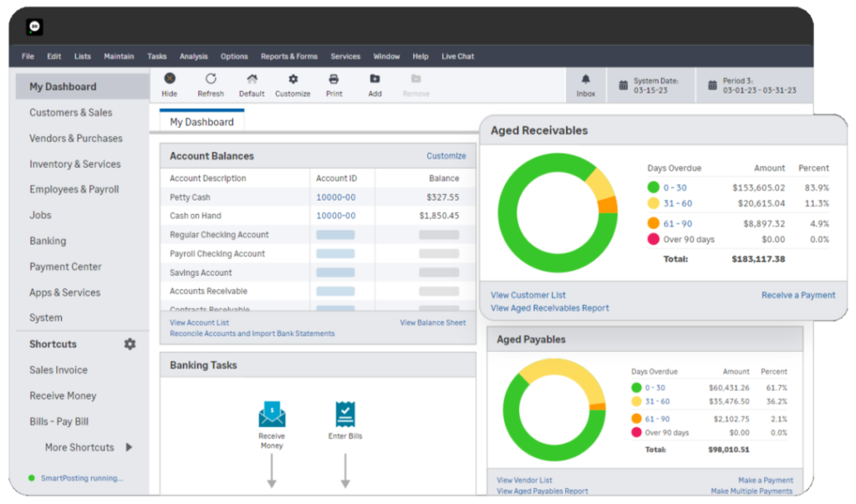
Task: Click the $183,117.38 receivables total
Action: coord(758,259)
